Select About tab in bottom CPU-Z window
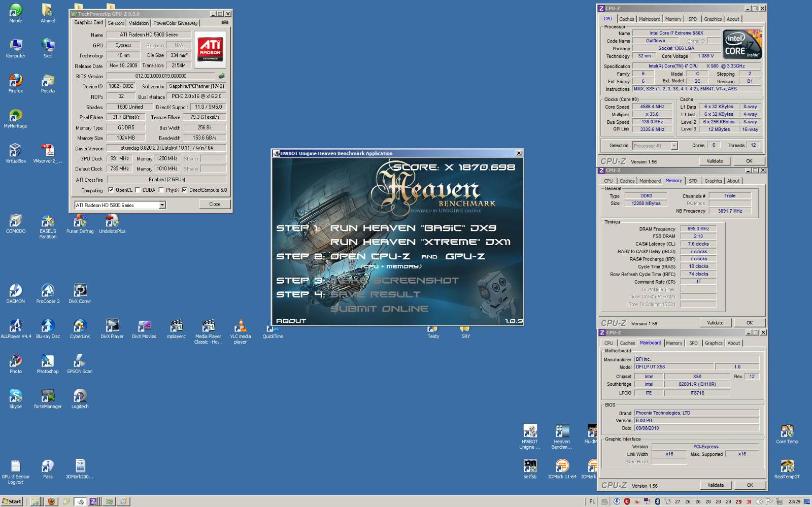812x507 pixels. [x=734, y=344]
